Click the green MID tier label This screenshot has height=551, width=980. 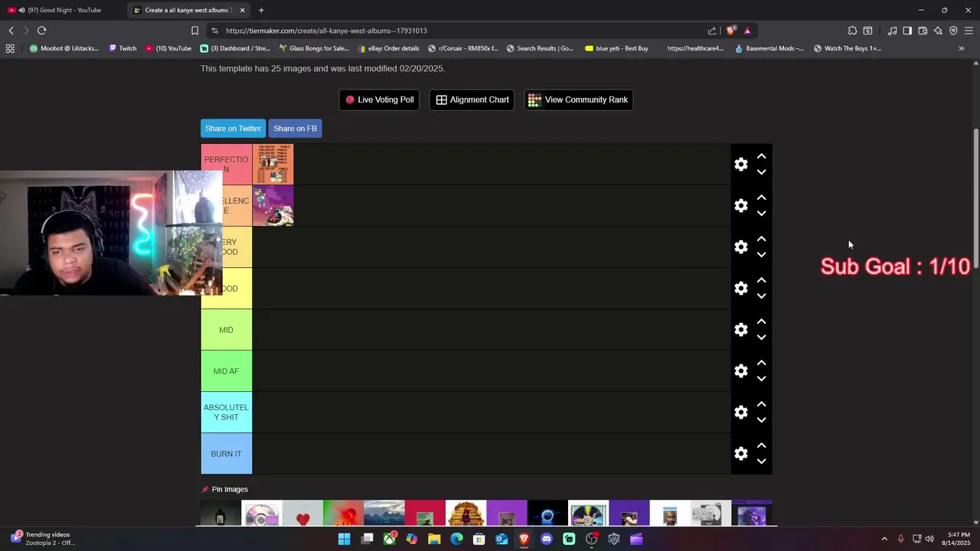coord(227,330)
